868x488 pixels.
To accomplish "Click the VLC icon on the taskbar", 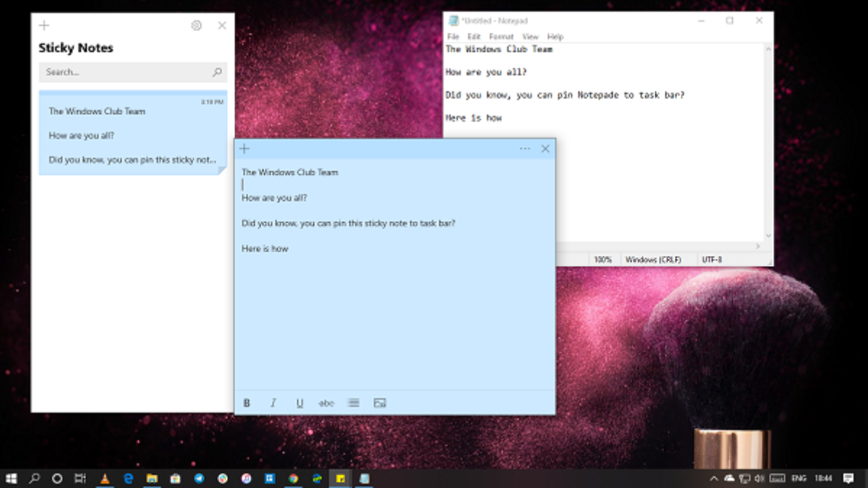I will pyautogui.click(x=105, y=479).
